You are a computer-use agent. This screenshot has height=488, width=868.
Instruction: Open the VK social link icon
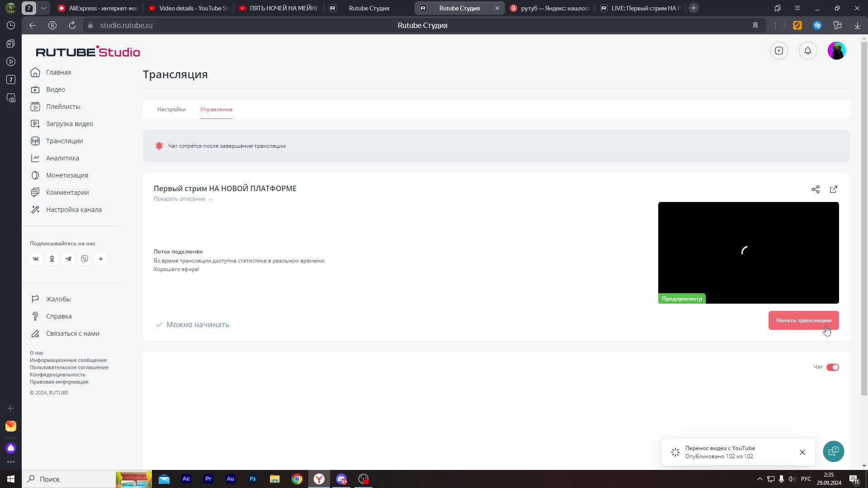pyautogui.click(x=36, y=259)
